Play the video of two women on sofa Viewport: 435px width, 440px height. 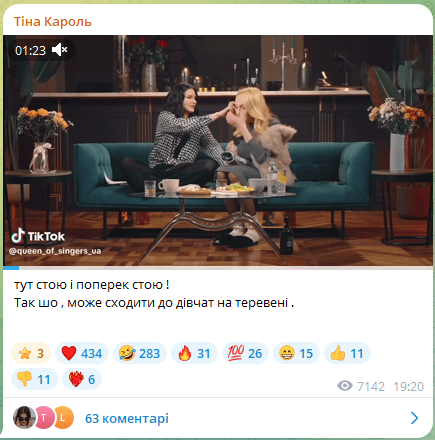pos(218,151)
